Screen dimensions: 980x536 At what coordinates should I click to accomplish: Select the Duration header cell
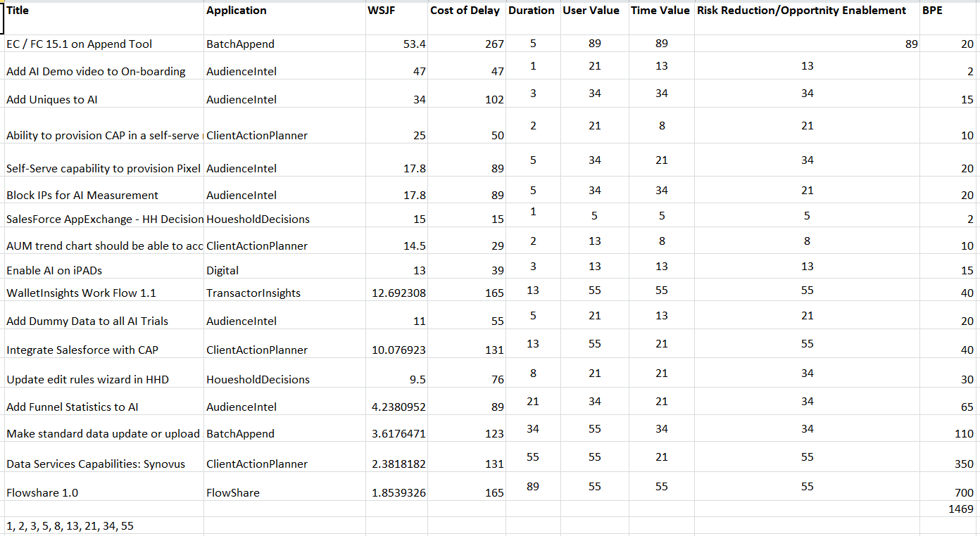coord(533,19)
